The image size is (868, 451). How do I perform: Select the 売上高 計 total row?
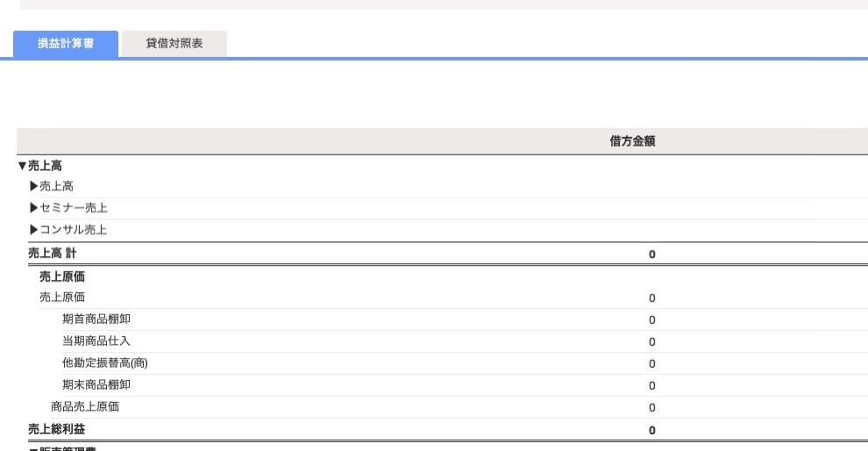(448, 254)
